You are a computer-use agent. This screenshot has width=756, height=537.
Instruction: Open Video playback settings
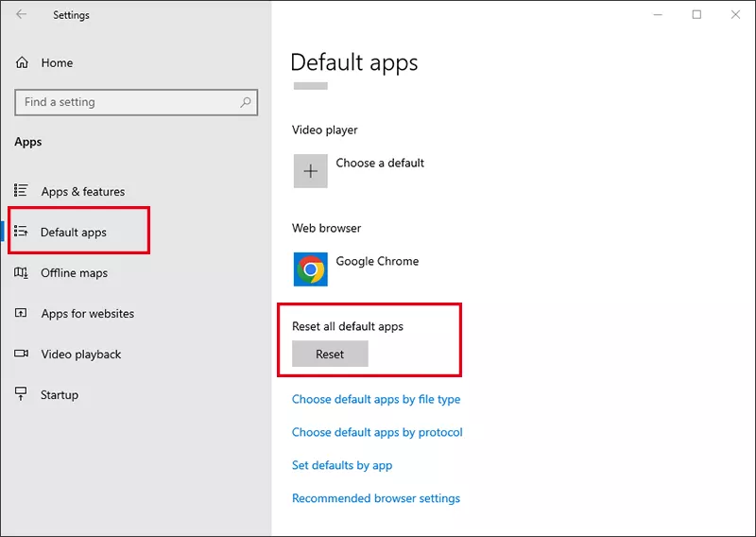pyautogui.click(x=81, y=355)
